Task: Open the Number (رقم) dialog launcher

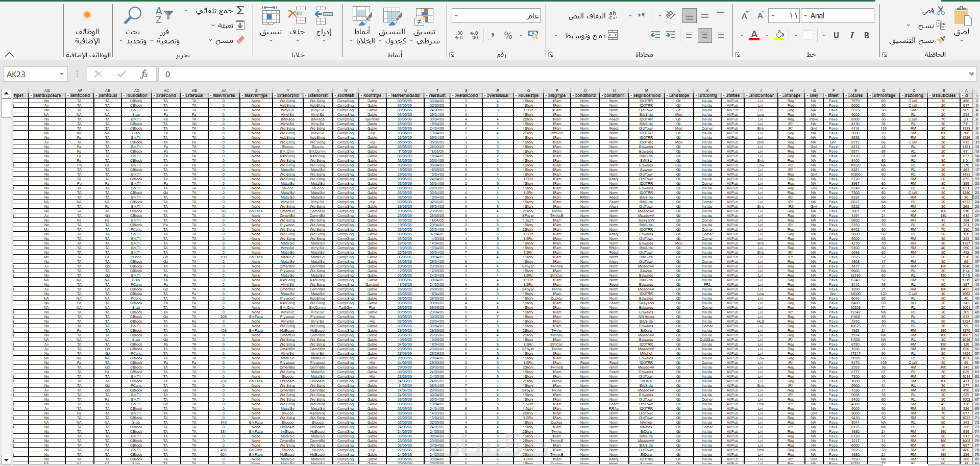Action: [452, 55]
